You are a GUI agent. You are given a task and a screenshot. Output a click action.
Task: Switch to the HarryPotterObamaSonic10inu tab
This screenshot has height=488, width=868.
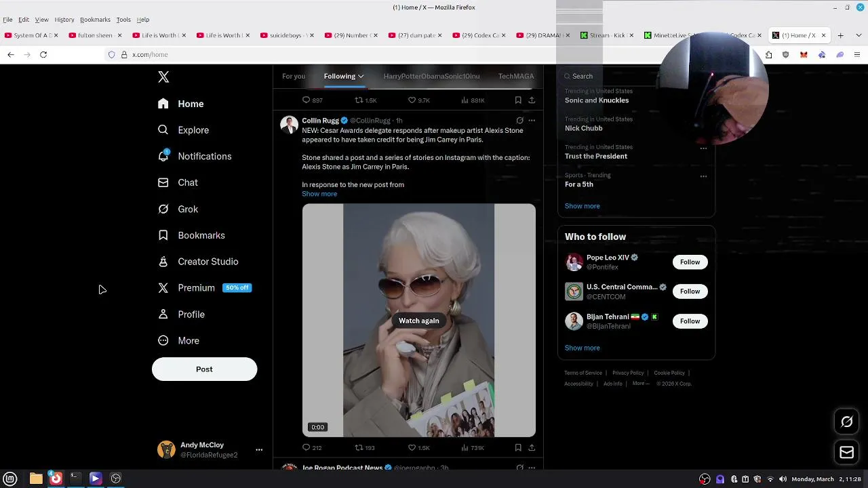click(x=431, y=76)
